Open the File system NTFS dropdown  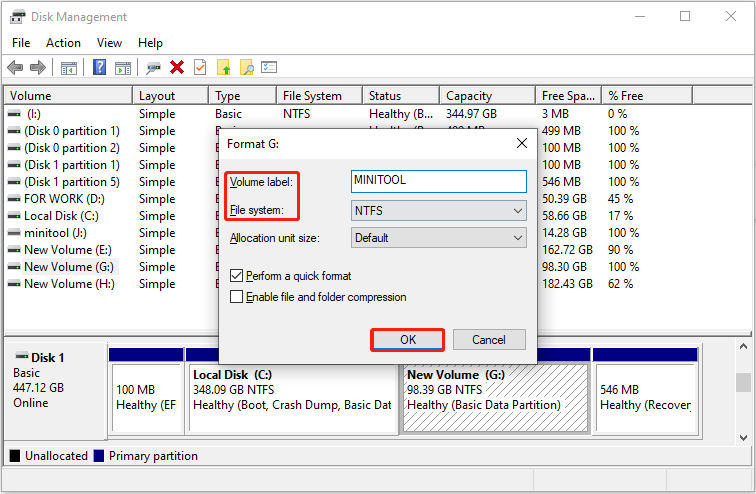tap(439, 211)
